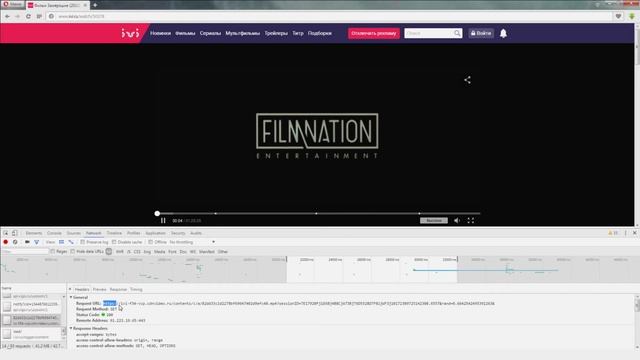
Task: Open the Трейлеры section
Action: [276, 33]
